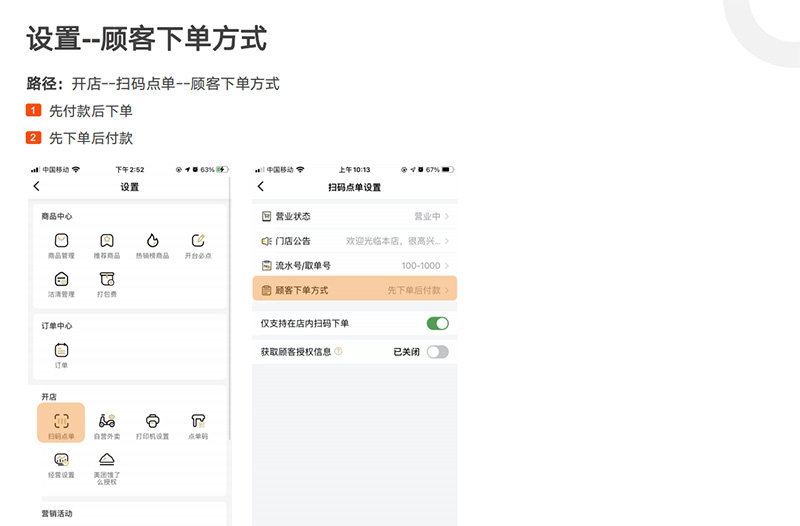The height and width of the screenshot is (526, 800).
Task: Click the 门店公告 speaker icon
Action: [266, 241]
